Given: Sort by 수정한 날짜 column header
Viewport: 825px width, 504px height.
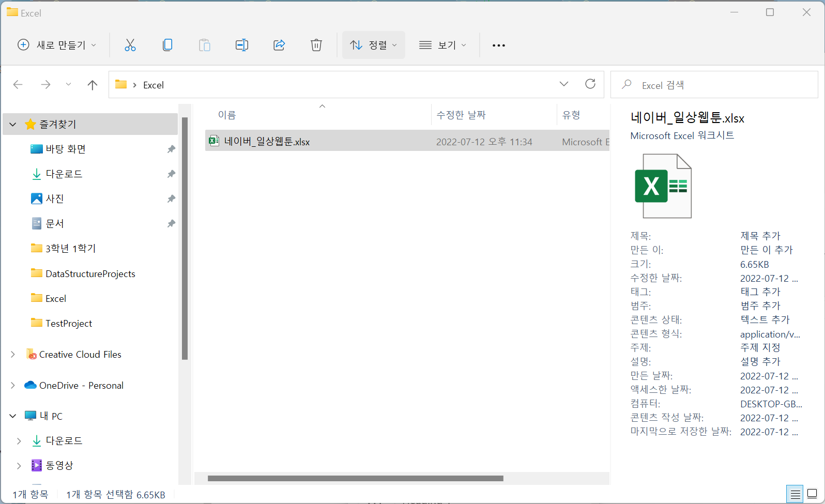Looking at the screenshot, I should [461, 115].
